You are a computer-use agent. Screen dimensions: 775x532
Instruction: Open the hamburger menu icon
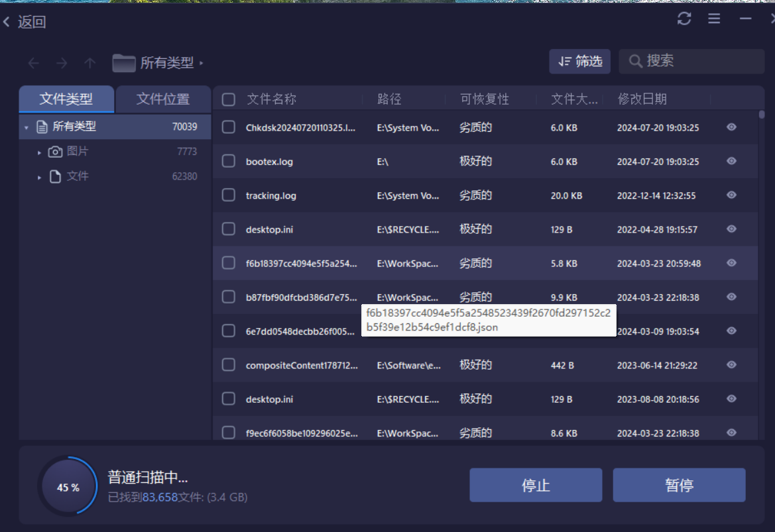pos(714,19)
